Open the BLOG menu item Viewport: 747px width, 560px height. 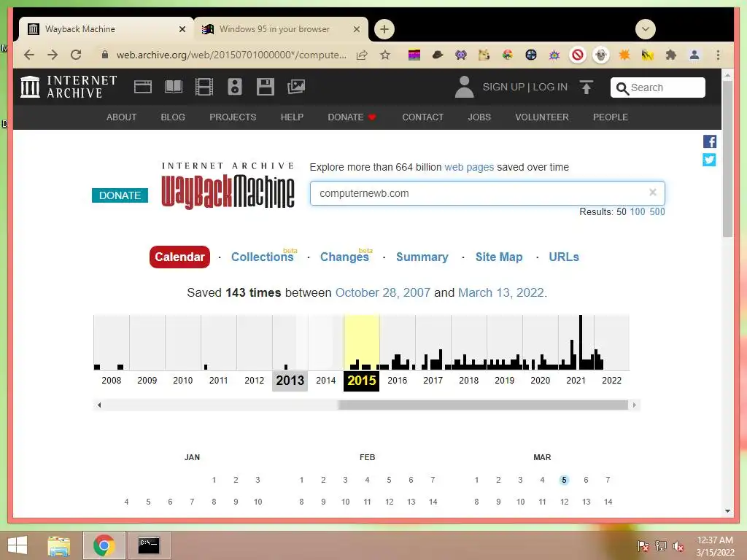click(x=173, y=117)
